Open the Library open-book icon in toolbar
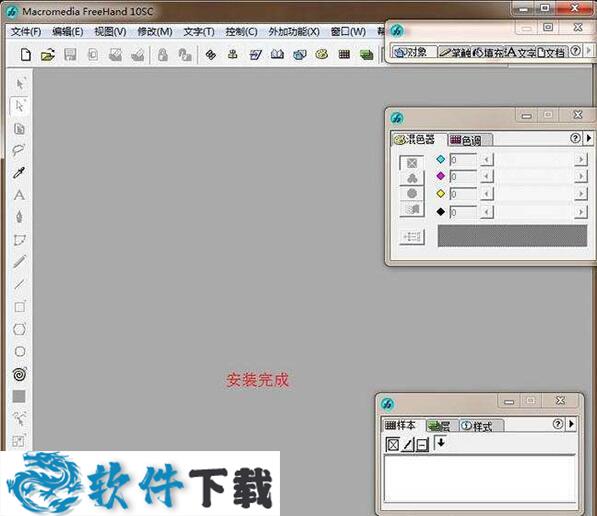 tap(277, 55)
